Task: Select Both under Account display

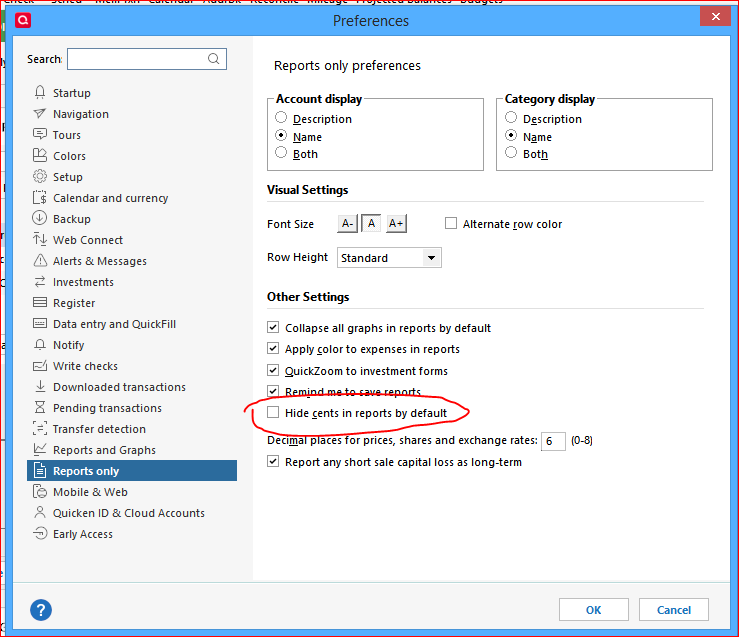Action: [x=281, y=152]
